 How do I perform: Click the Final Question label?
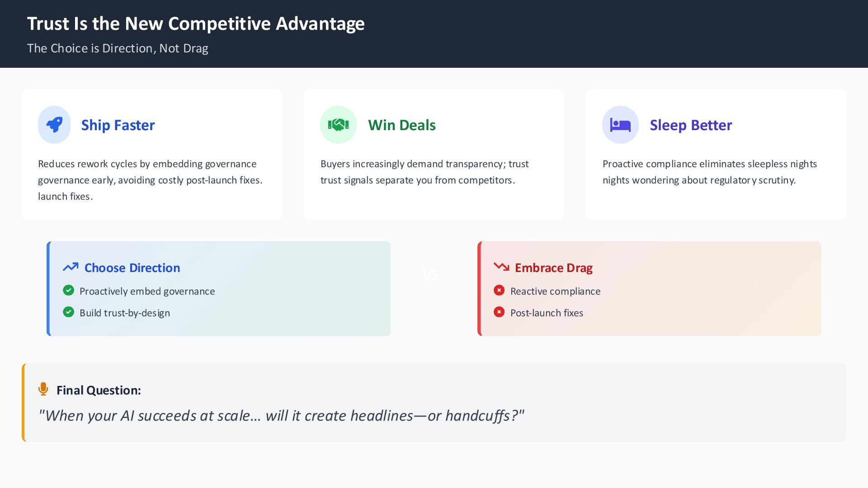[x=99, y=390]
